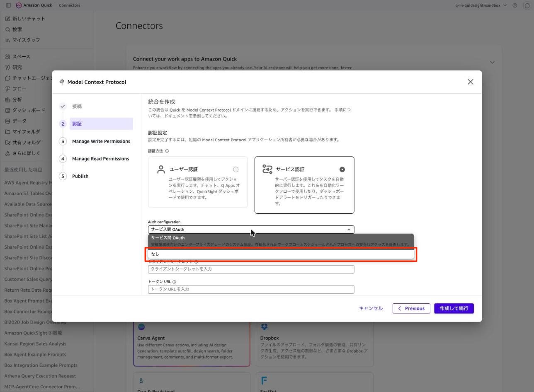Screen dimensions: 534x392
Task: Click the Dropbox logo icon
Action: coord(264,327)
